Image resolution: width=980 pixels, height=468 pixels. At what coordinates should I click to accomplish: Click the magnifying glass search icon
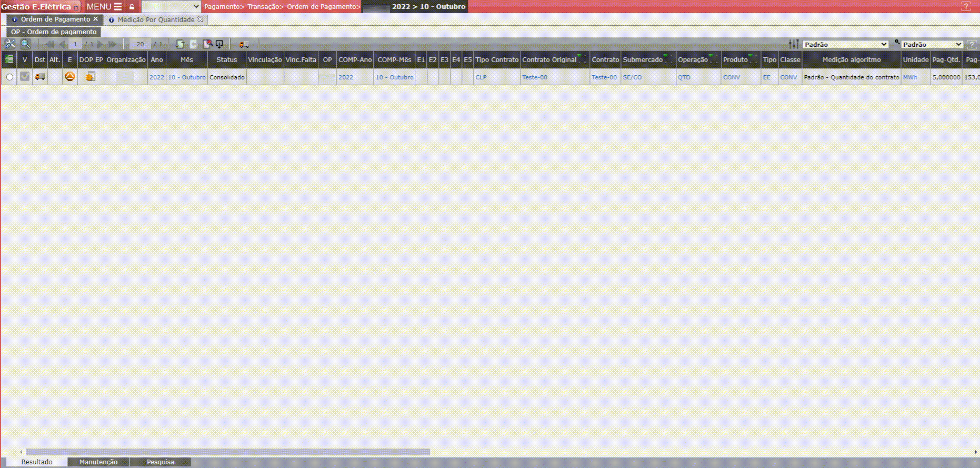click(25, 44)
